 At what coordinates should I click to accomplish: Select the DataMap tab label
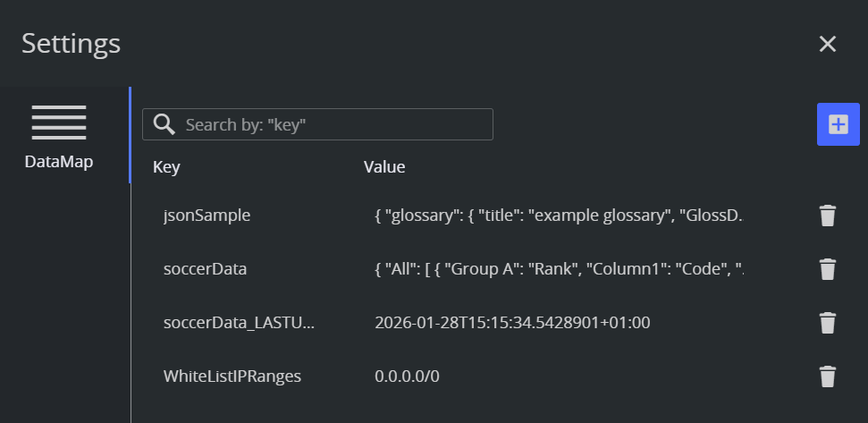(59, 162)
